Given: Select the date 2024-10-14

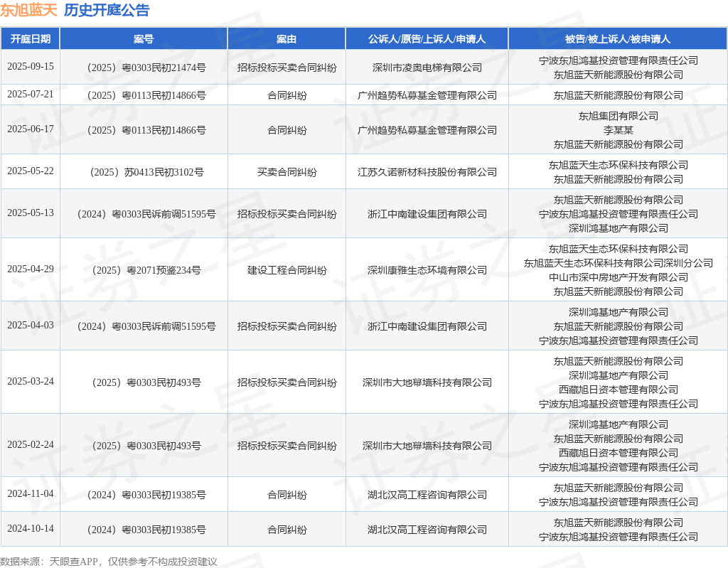Looking at the screenshot, I should click(x=31, y=528).
